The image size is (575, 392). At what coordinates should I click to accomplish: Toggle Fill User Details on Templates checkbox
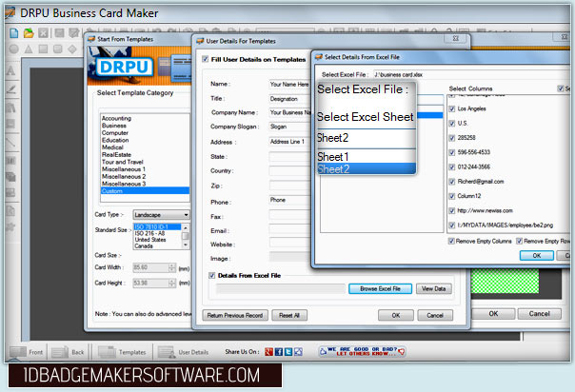(x=206, y=59)
